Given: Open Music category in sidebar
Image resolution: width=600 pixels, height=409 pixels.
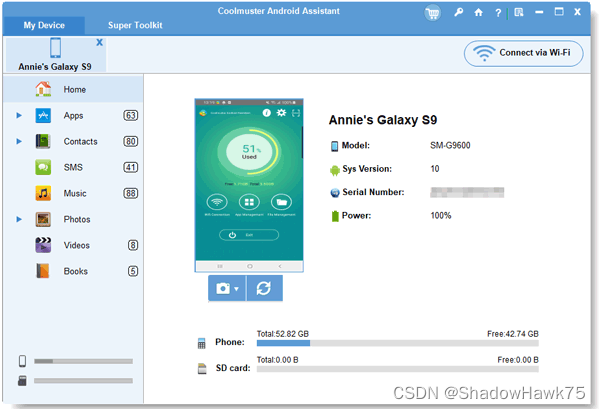Looking at the screenshot, I should [x=73, y=193].
